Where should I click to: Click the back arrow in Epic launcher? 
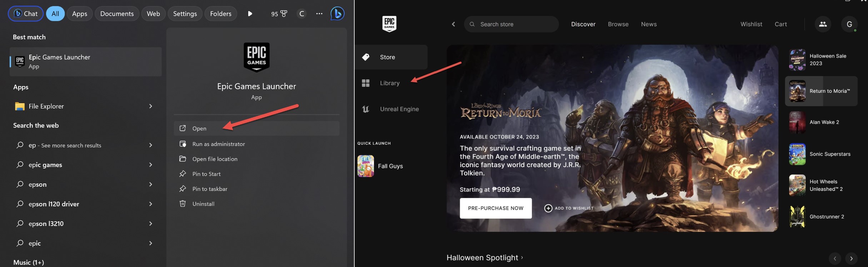[454, 24]
